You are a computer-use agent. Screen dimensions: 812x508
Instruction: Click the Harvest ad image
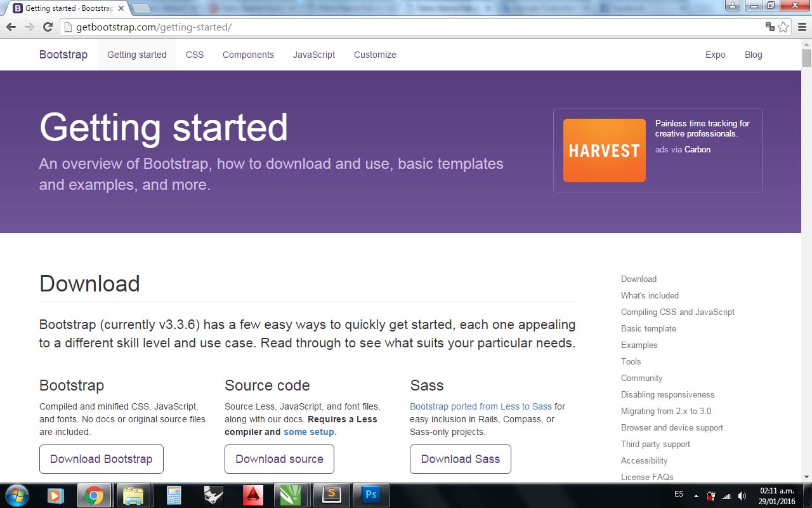click(x=605, y=150)
